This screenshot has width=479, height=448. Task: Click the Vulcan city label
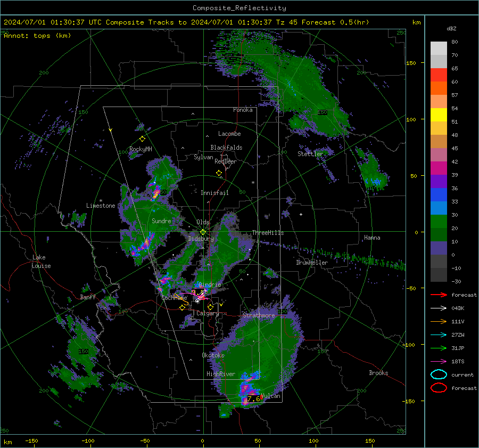[x=271, y=396]
